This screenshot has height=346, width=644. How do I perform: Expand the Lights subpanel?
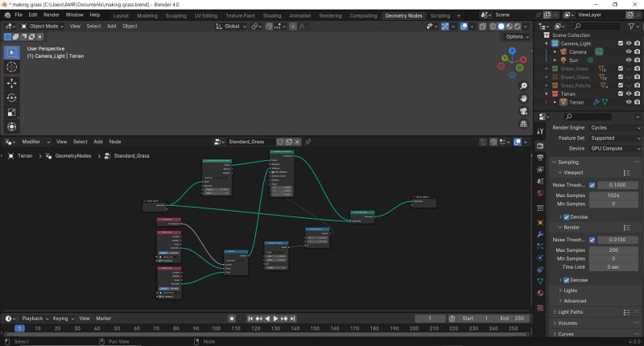tap(570, 290)
